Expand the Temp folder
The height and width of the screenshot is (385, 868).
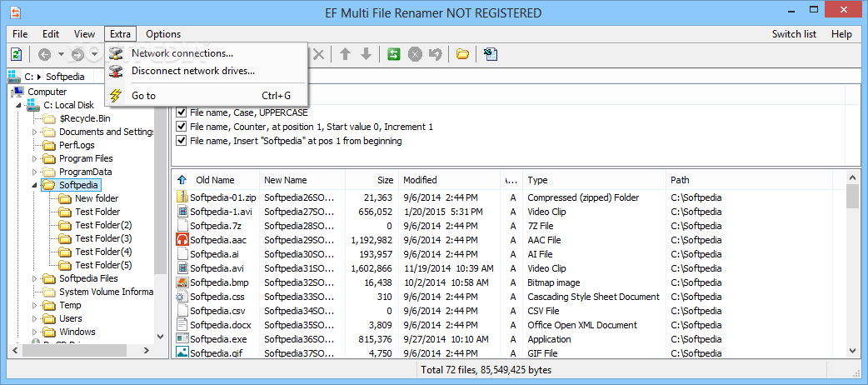pos(34,305)
